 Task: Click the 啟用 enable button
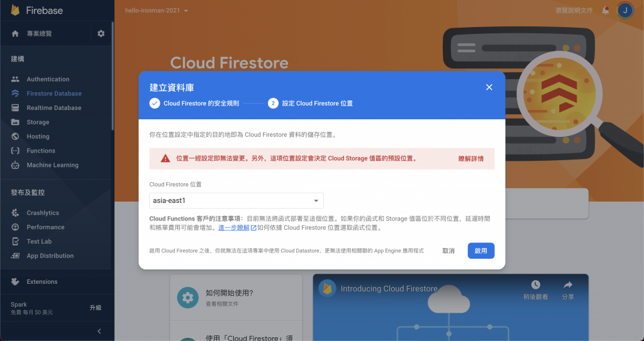tap(481, 251)
